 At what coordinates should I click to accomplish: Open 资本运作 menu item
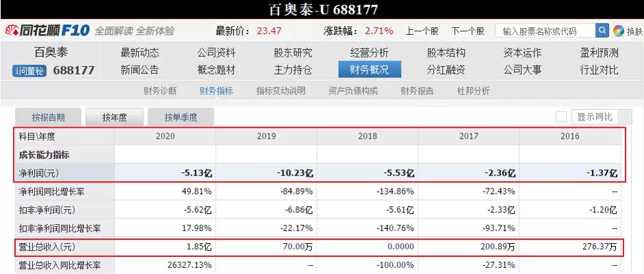(x=522, y=53)
